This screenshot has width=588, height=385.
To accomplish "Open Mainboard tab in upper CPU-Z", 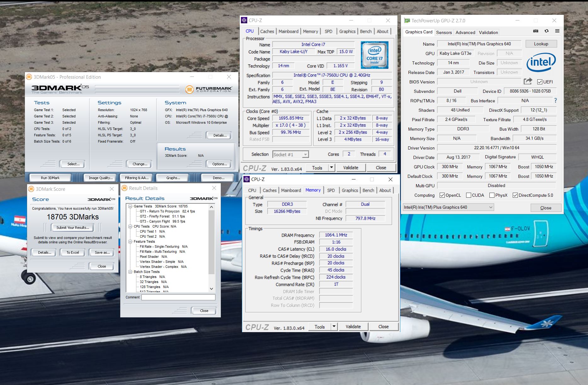I will point(288,31).
